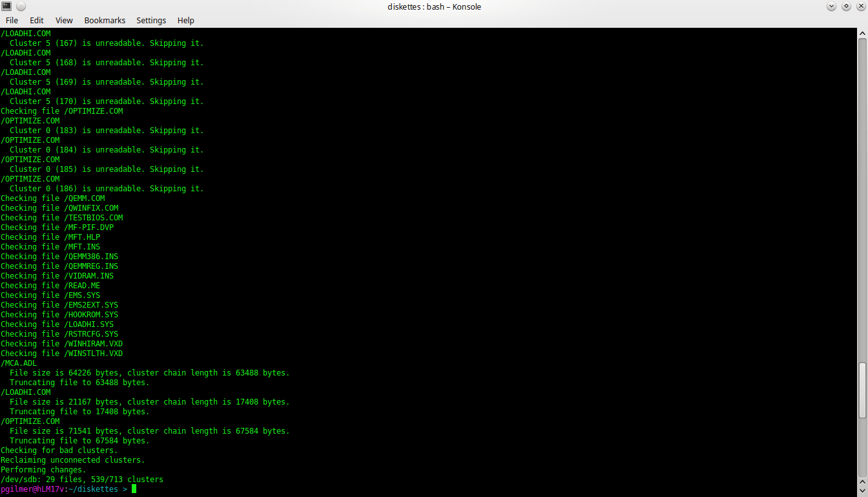Viewport: 868px width, 497px height.
Task: Click the scrollbar down arrow
Action: (863, 492)
